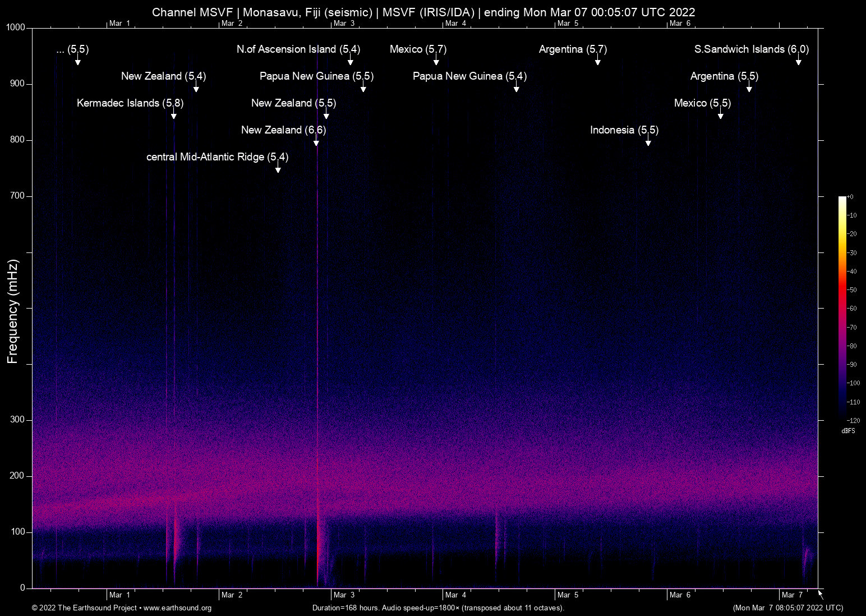Click the Channel MSVF chart title
866x616 pixels.
[x=423, y=12]
